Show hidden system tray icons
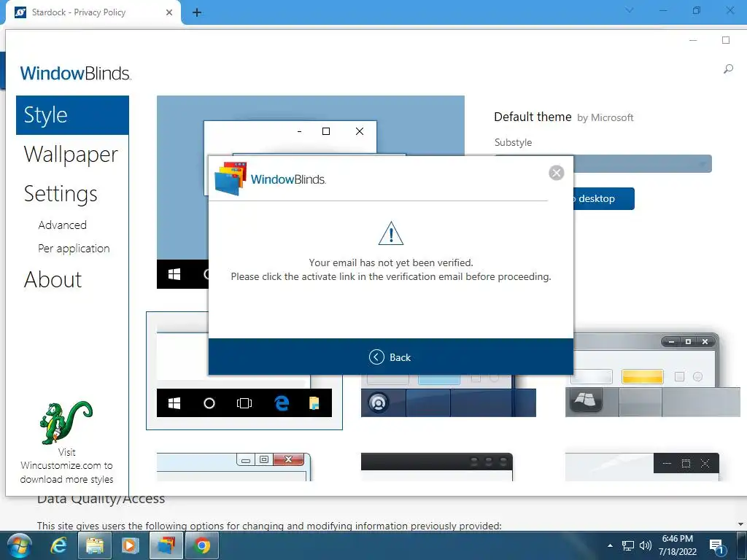Screen dimensions: 747x560 click(610, 545)
